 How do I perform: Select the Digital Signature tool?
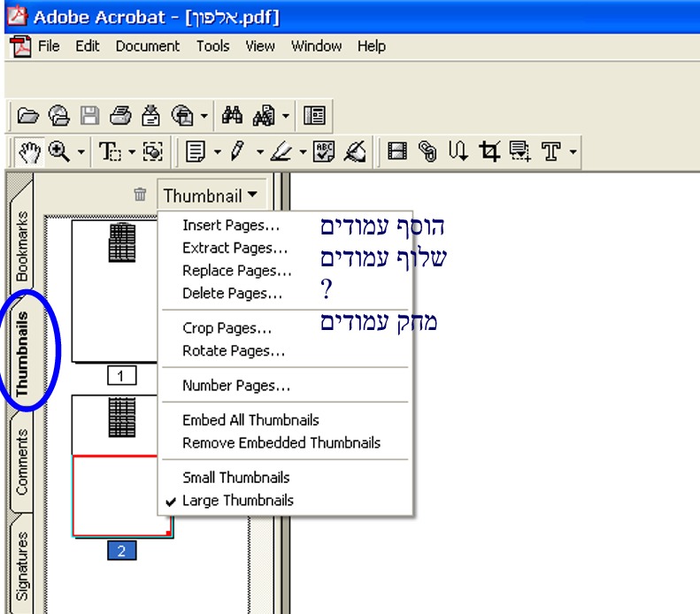click(x=356, y=151)
